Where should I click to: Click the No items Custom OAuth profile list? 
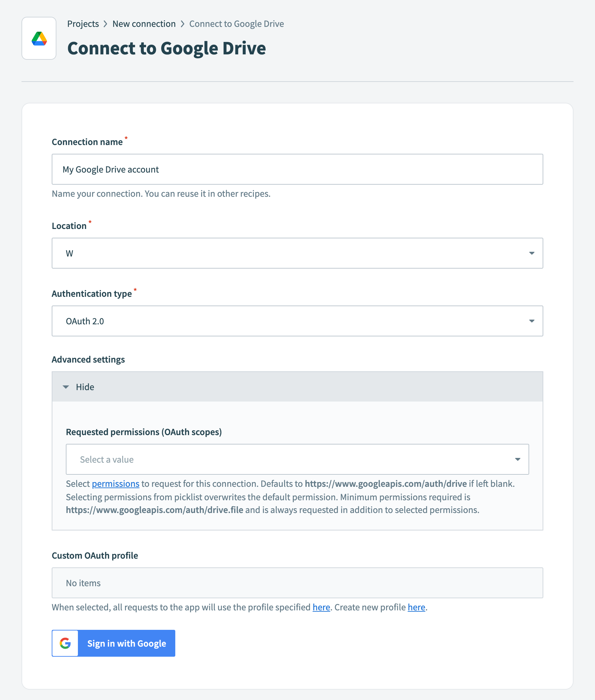click(297, 582)
